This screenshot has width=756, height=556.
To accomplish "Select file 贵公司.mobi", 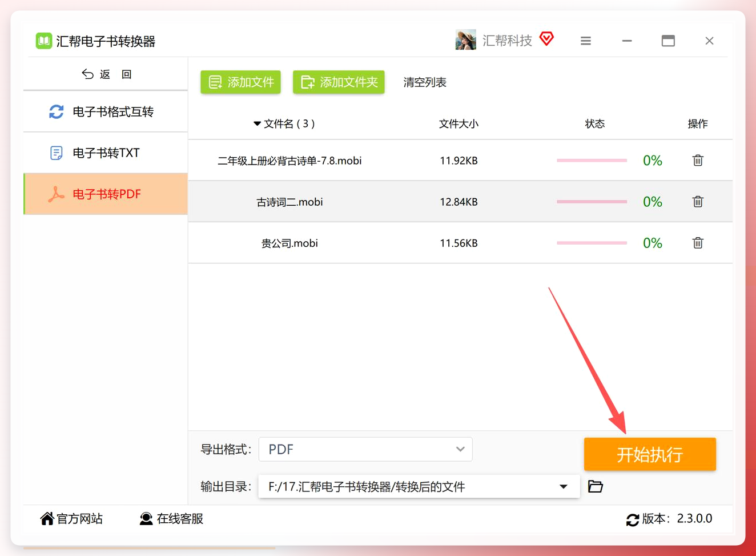I will 289,243.
